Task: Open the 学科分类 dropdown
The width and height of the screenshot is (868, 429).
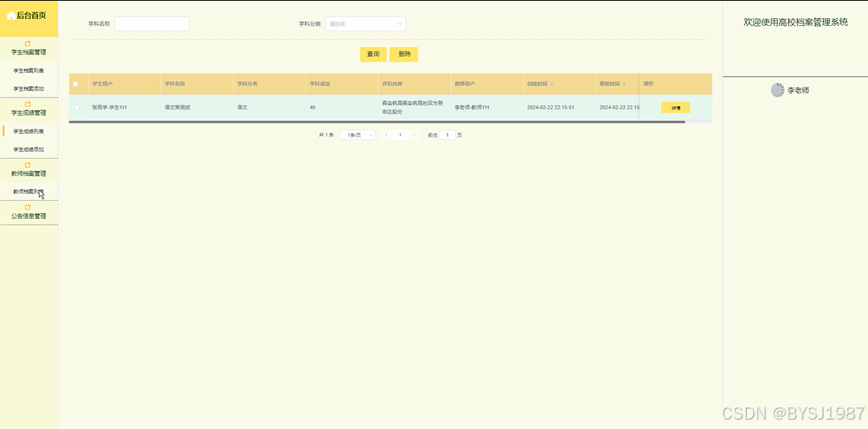Action: tap(366, 23)
